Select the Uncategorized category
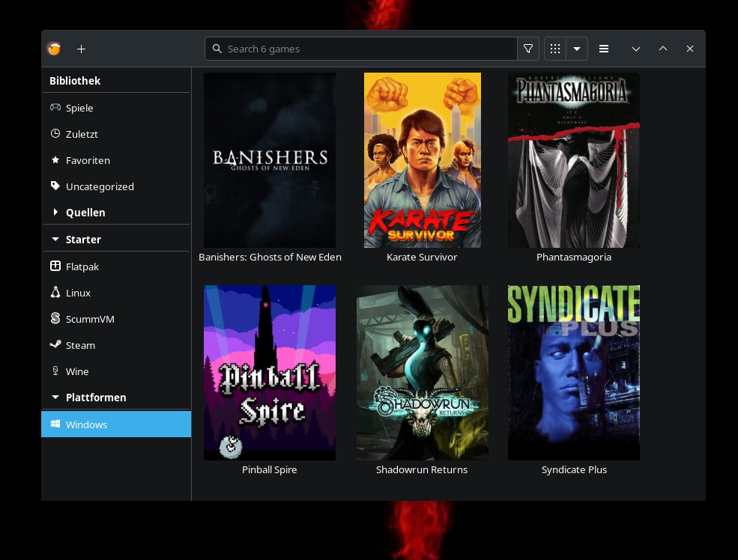Screen dimensions: 738x560 (x=116, y=186)
